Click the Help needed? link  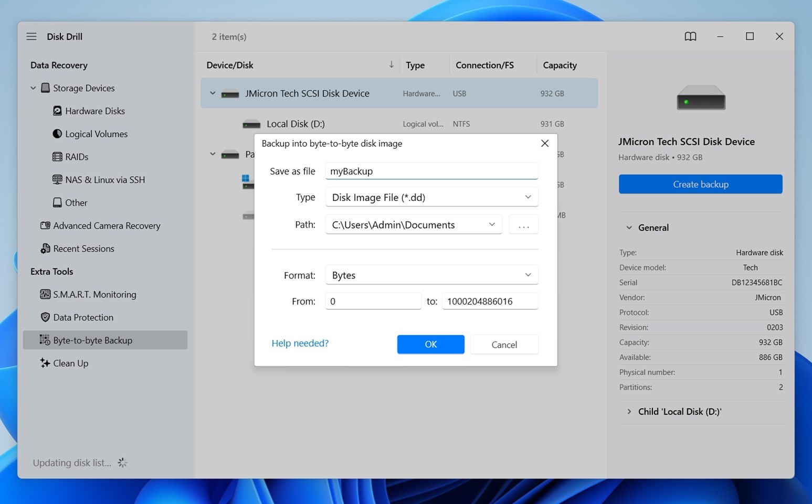[x=300, y=343]
